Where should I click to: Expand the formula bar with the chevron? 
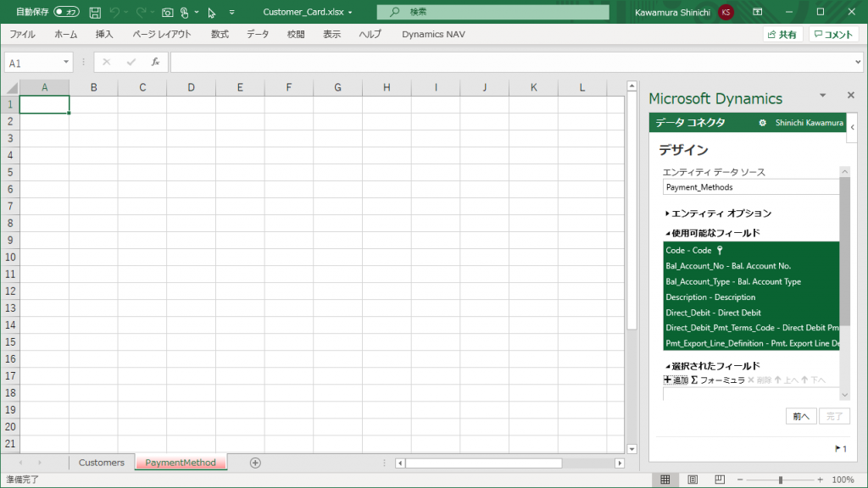[858, 63]
